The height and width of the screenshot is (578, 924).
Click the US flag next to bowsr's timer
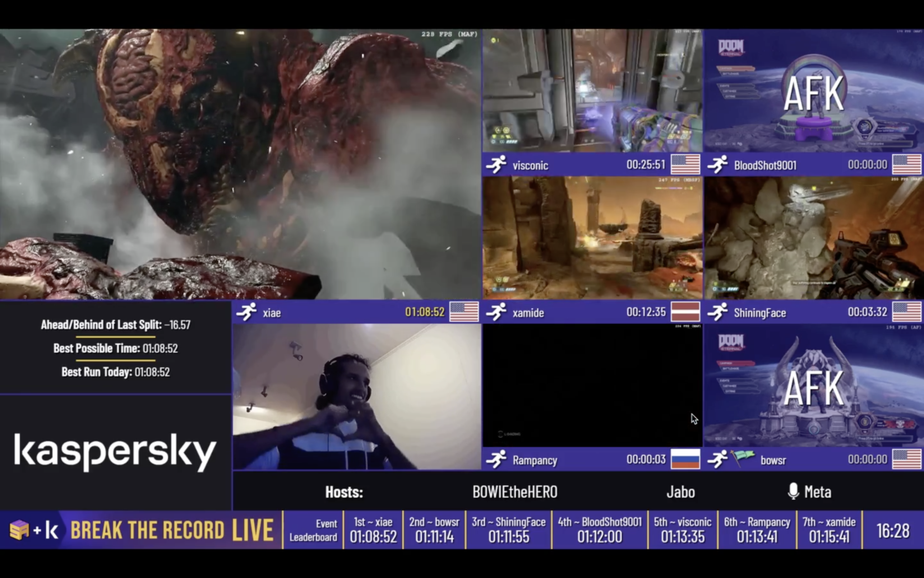point(907,459)
